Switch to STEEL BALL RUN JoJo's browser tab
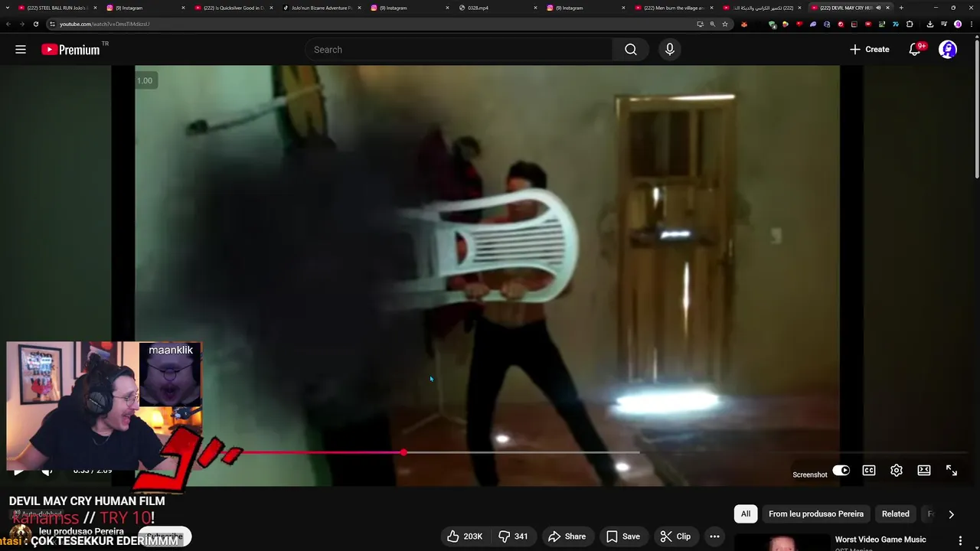 [x=57, y=8]
